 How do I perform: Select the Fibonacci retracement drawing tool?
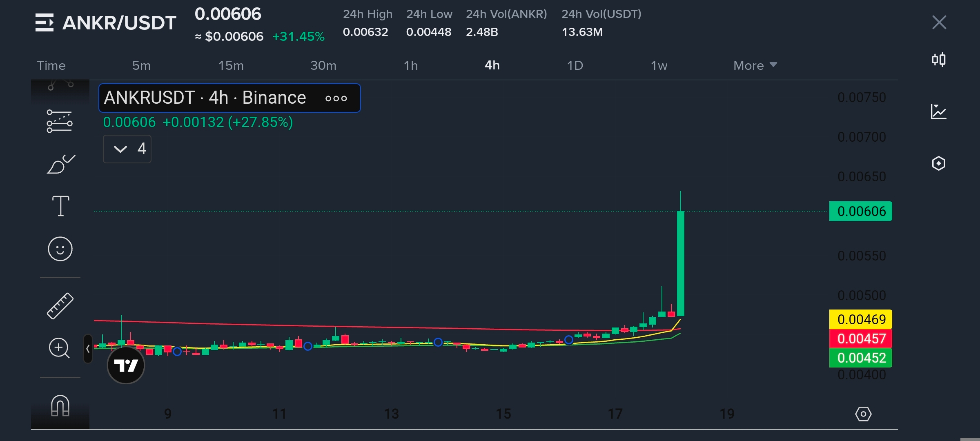(60, 121)
